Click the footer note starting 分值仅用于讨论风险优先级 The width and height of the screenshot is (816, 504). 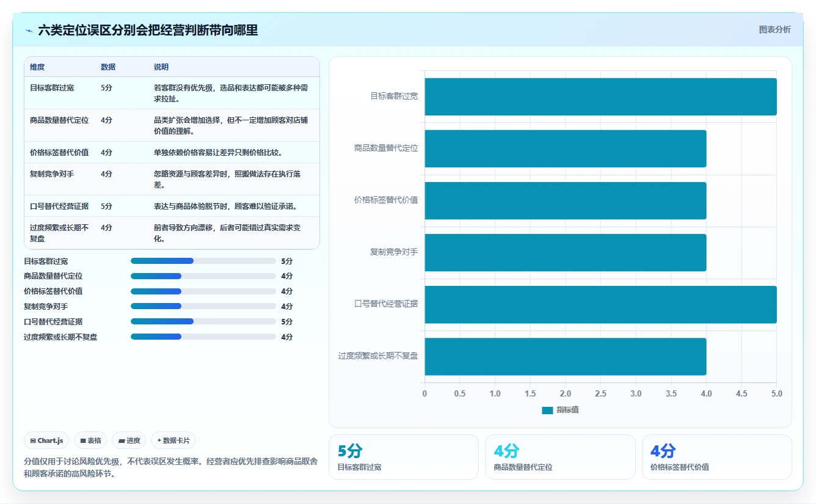pos(170,467)
